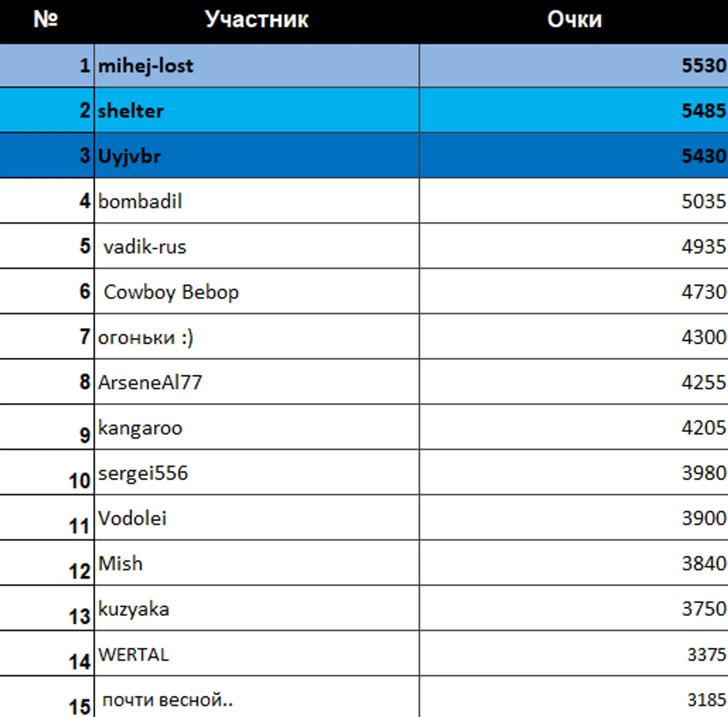728x717 pixels.
Task: Click the № column header
Action: [46, 20]
